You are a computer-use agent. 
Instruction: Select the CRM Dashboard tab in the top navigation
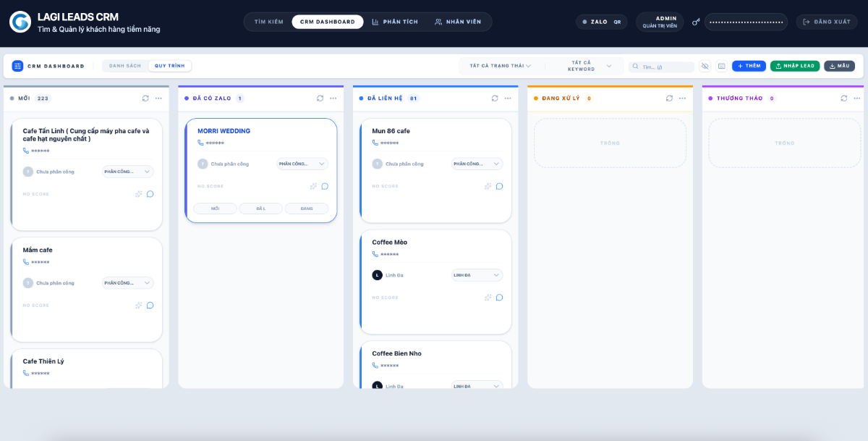click(328, 22)
